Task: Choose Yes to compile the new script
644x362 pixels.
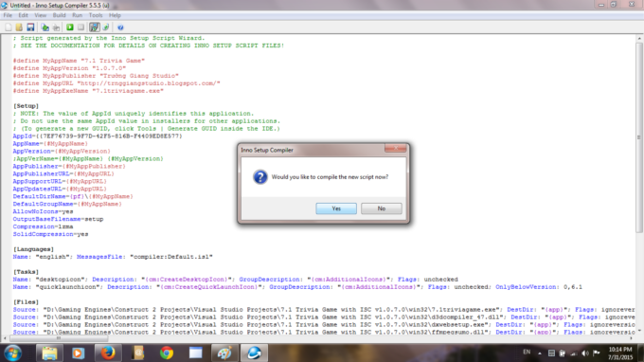Action: tap(336, 208)
